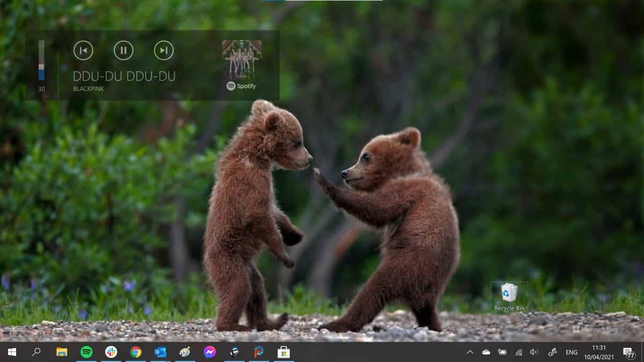
Task: Open Slack from the taskbar
Action: point(111,352)
